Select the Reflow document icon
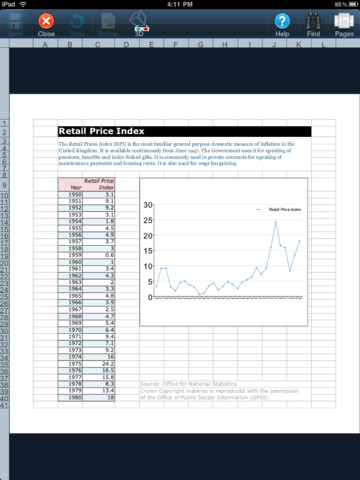This screenshot has height=480, width=360. 108,21
